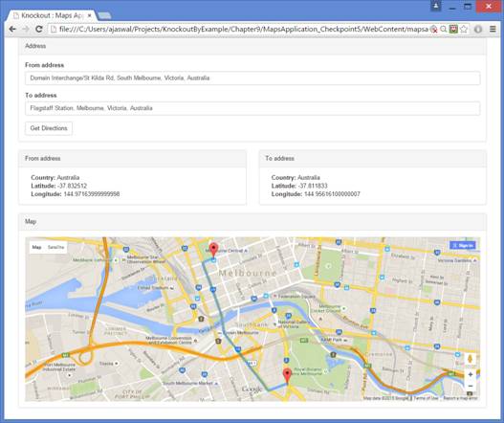Screen dimensions: 504x423
Task: Click the Chrome user profile icon in title bar
Action: 435,6
